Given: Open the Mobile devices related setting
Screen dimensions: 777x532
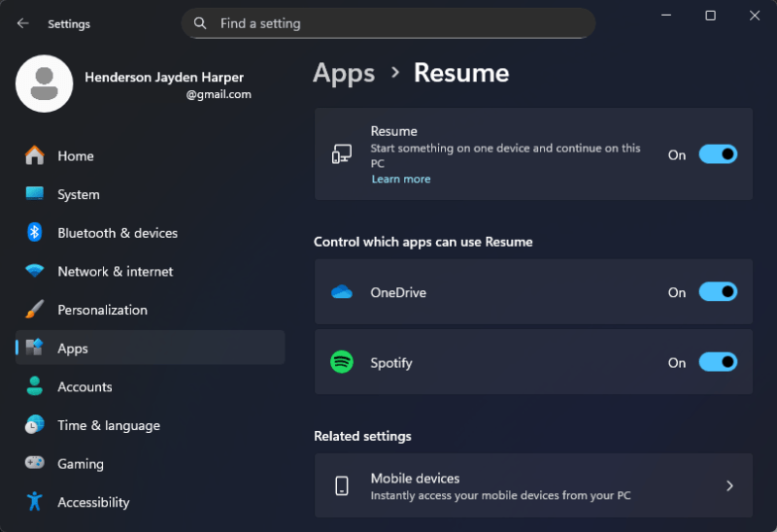Looking at the screenshot, I should click(533, 485).
